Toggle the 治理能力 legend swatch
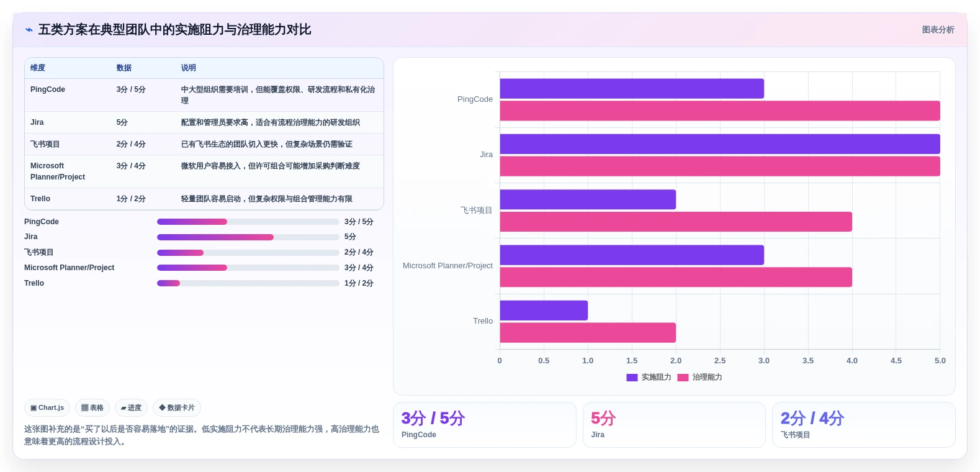The height and width of the screenshot is (472, 980). pyautogui.click(x=683, y=378)
